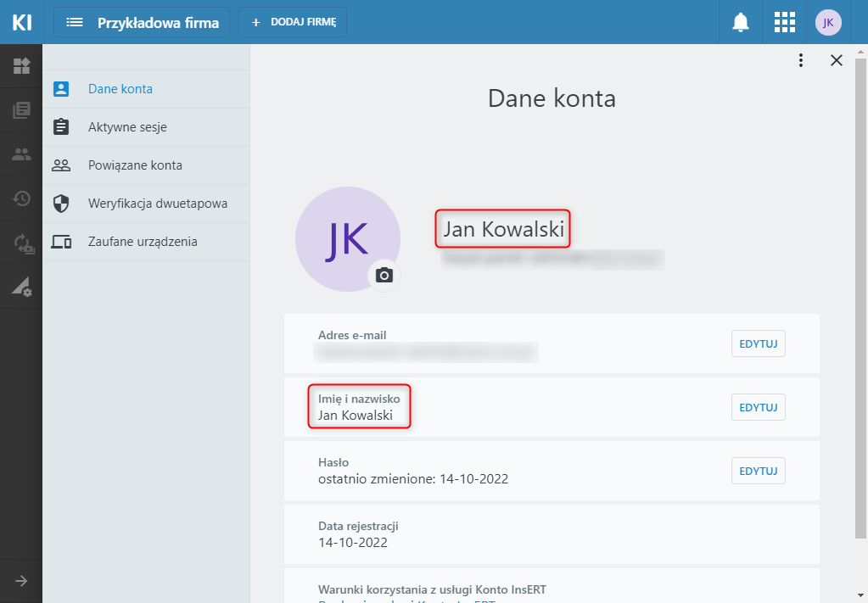Click the Data rejestracji 14-10-2022 value
The height and width of the screenshot is (603, 868).
353,543
